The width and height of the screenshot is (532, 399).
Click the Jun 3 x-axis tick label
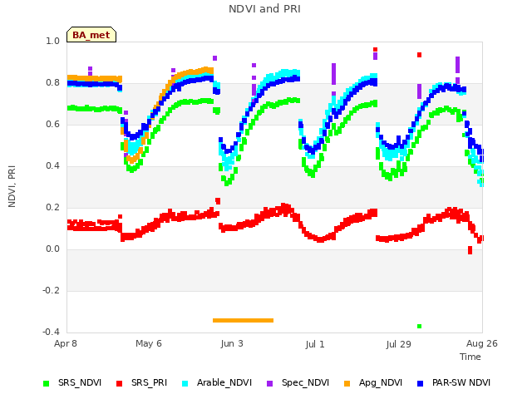(x=232, y=343)
